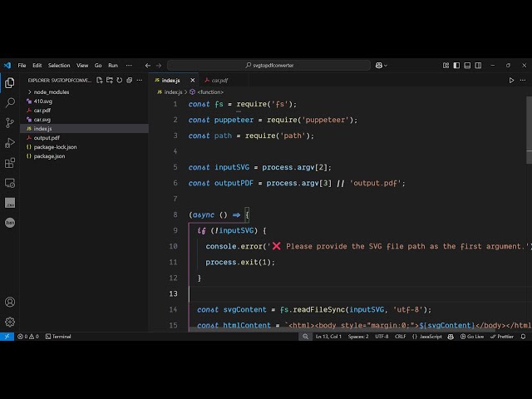Open editor more actions ellipsis

(523, 81)
